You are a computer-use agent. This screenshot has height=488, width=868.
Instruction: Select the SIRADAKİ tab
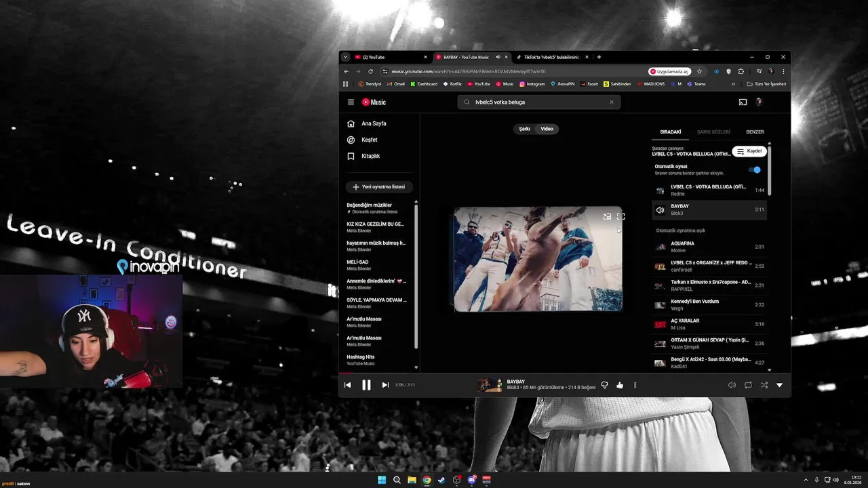[671, 132]
